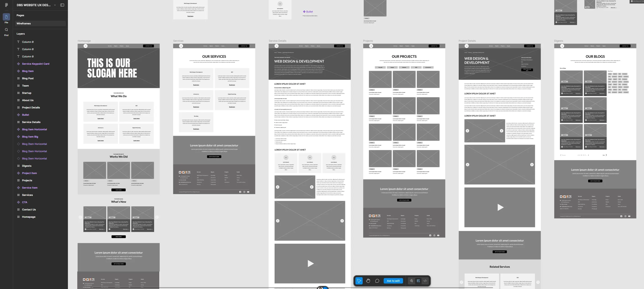The image size is (644, 289).
Task: Click the Find search icon
Action: pos(6,30)
